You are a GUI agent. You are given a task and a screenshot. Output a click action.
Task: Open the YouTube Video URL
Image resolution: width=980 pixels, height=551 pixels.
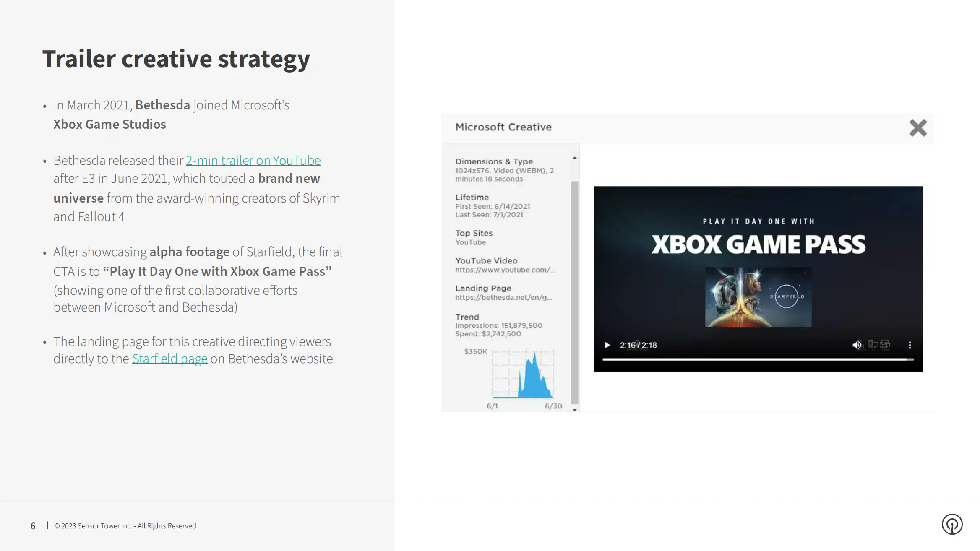(505, 270)
